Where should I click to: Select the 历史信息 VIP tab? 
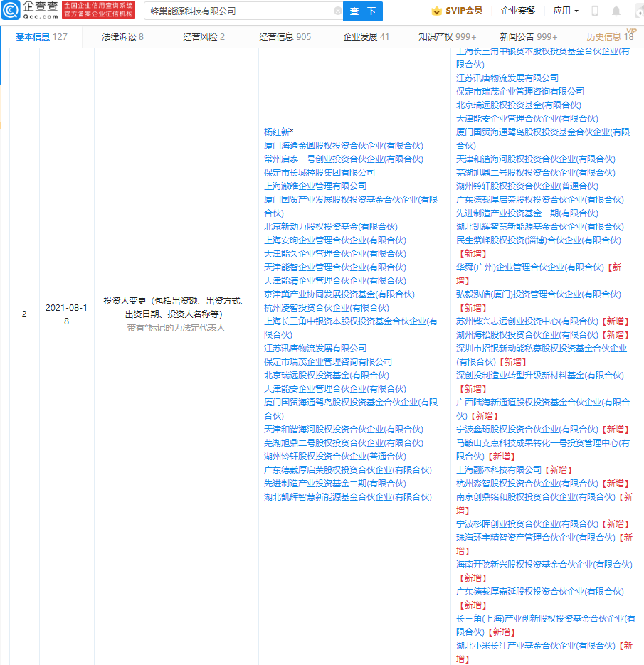609,37
